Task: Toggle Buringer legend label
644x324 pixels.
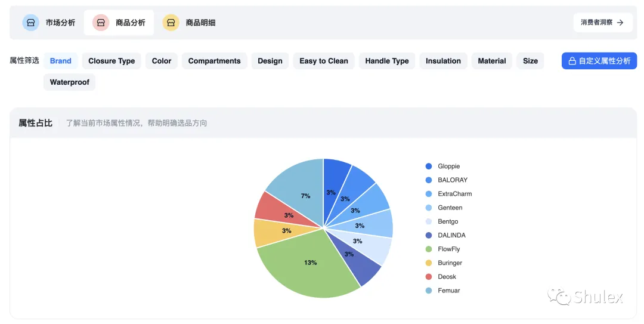Action: (450, 263)
